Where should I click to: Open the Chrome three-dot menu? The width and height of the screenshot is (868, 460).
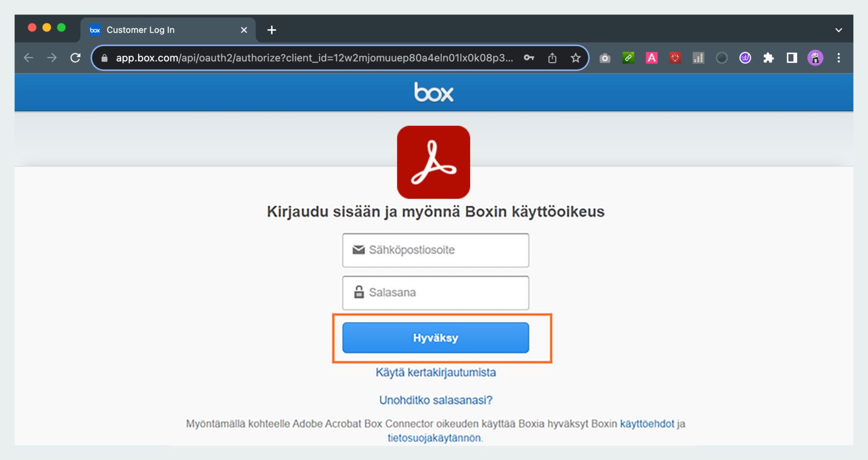[x=839, y=58]
